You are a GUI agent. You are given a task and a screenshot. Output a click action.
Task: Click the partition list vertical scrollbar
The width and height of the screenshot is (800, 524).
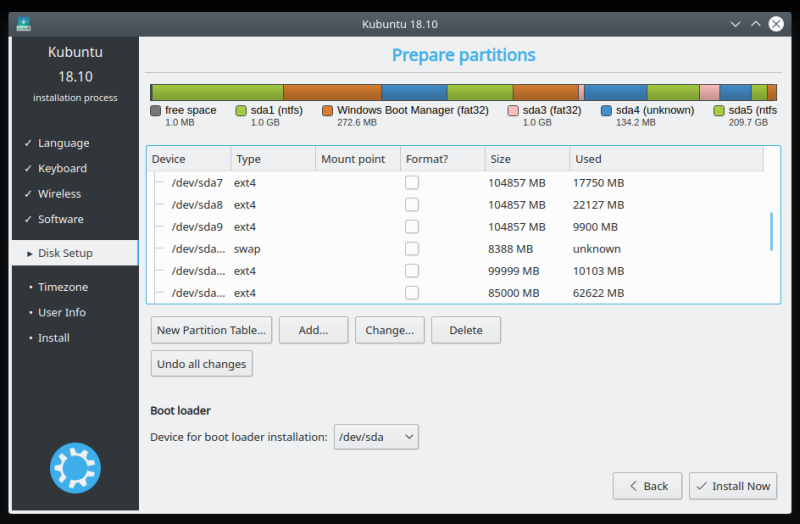coord(771,232)
